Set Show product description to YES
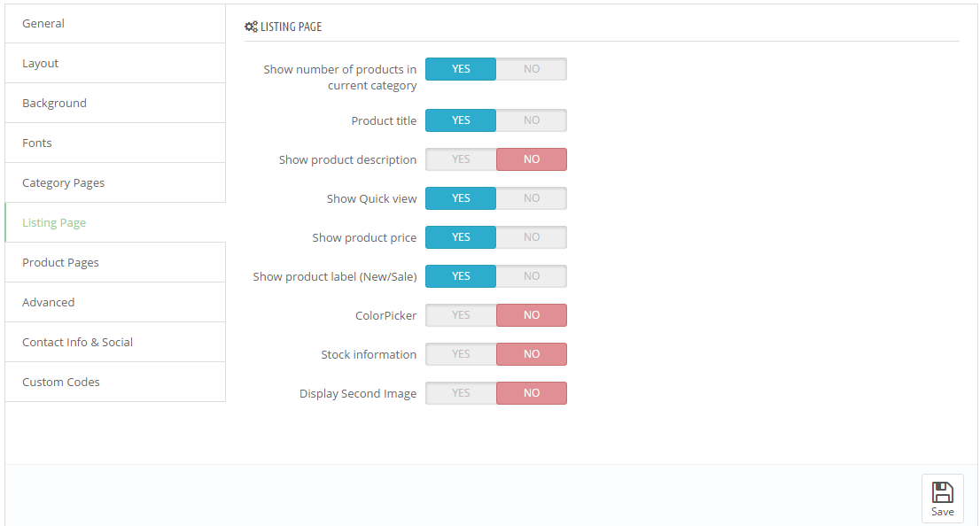Viewport: 980px width, 526px height. click(462, 159)
